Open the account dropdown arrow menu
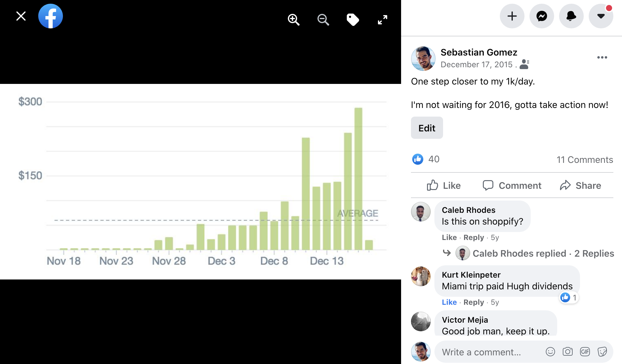Viewport: 622px width, 364px height. 601,16
